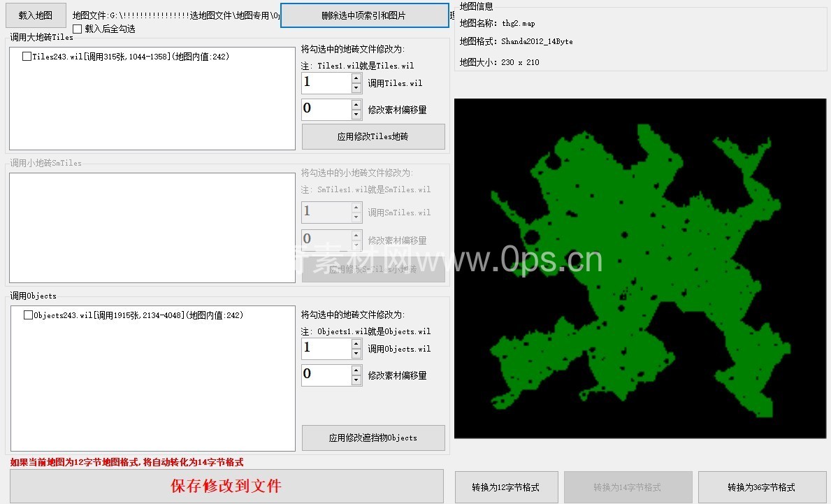Increase the 调用Tiles.wil value with up arrow

click(356, 78)
